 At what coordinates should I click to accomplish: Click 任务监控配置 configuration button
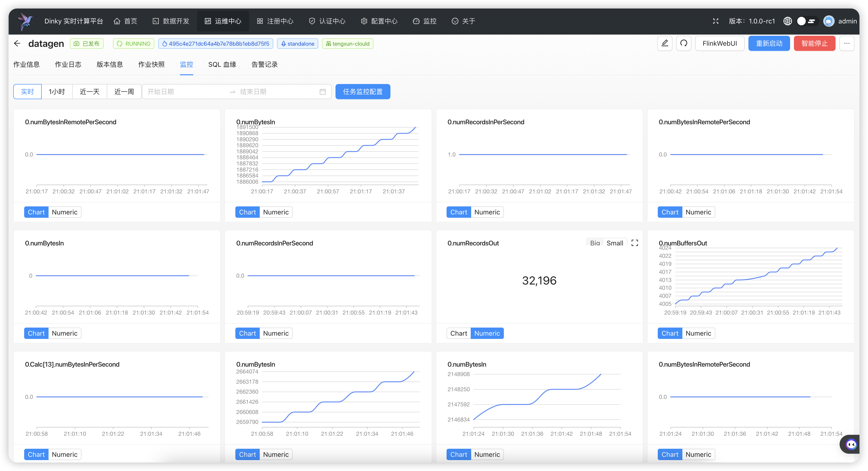click(x=363, y=91)
